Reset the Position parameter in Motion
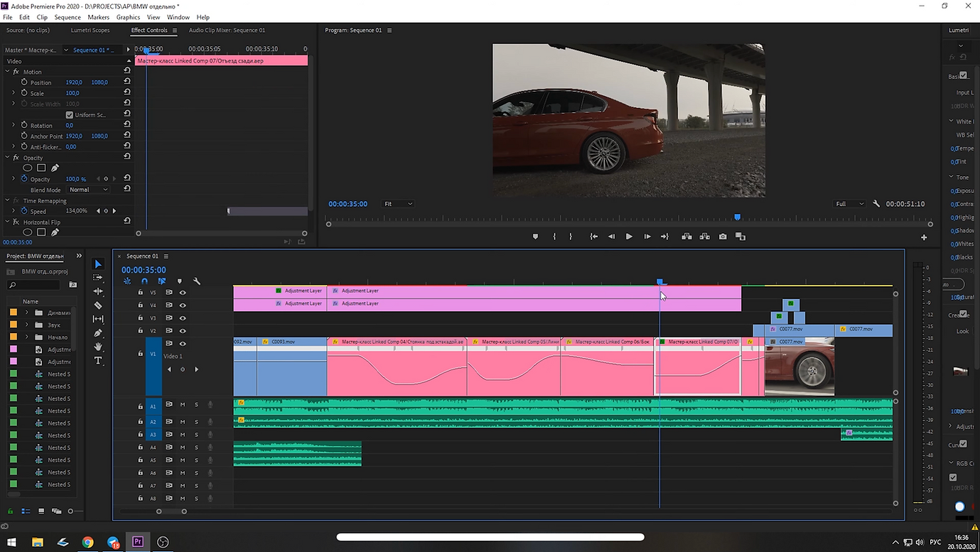This screenshot has width=980, height=552. (127, 82)
